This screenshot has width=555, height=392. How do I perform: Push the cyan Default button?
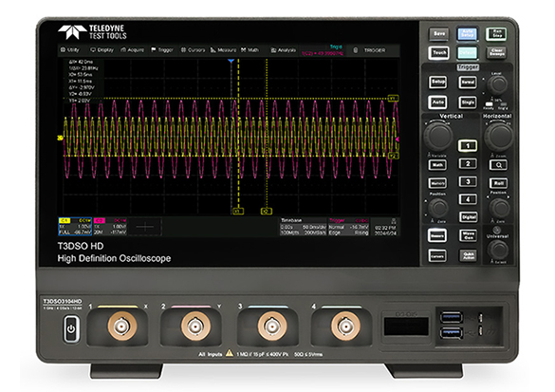pyautogui.click(x=467, y=53)
